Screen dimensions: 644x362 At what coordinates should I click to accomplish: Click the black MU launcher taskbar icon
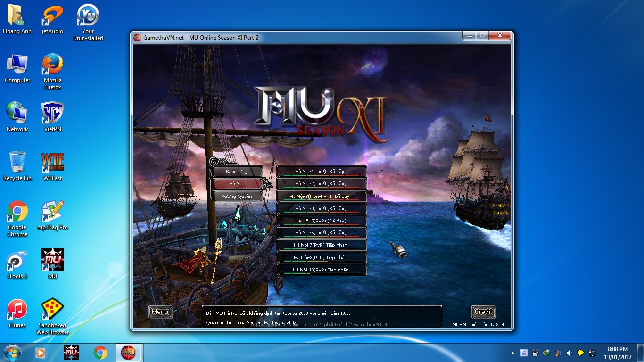click(71, 353)
